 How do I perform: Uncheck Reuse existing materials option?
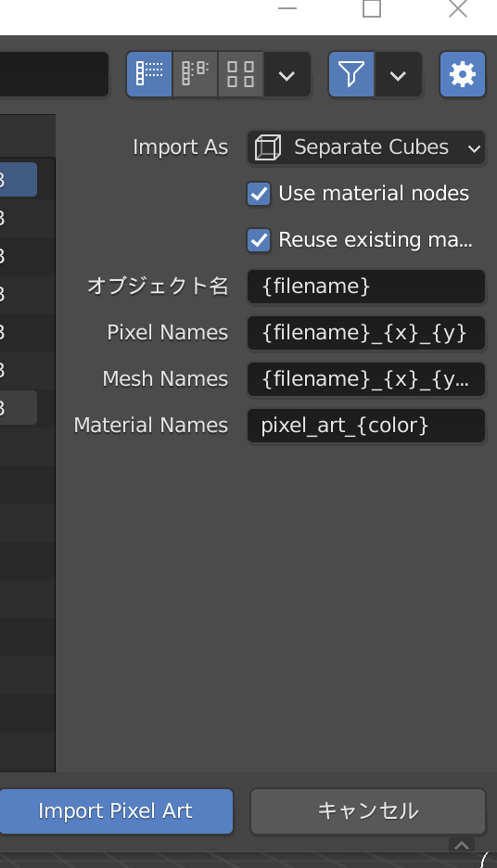[x=259, y=240]
